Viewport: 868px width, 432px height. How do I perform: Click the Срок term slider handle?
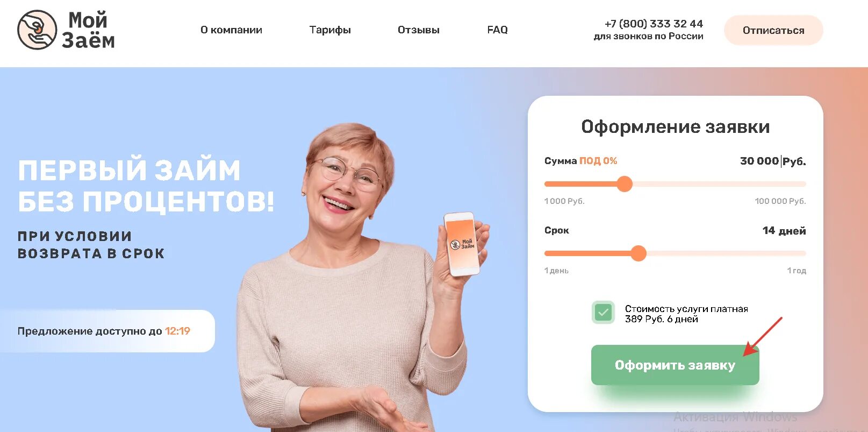coord(638,253)
